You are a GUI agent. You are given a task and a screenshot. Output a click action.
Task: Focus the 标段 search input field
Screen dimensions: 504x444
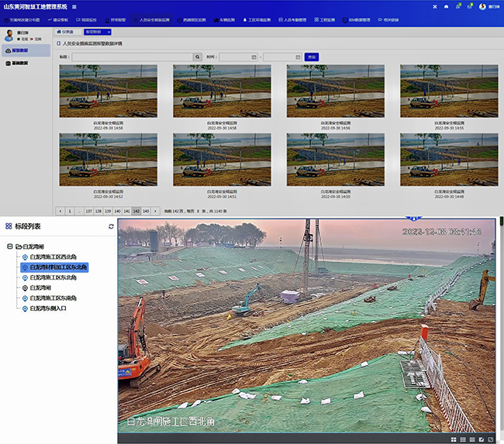pos(133,57)
